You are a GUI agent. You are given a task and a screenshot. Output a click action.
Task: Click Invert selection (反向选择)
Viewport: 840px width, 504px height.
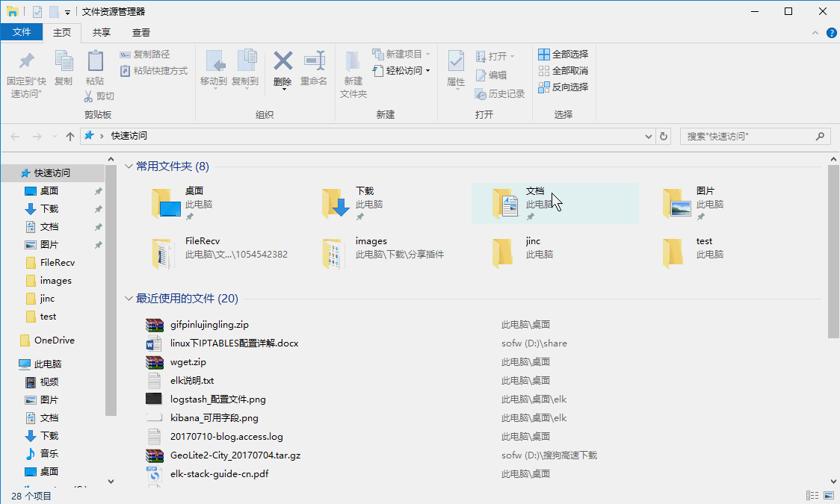(x=563, y=87)
